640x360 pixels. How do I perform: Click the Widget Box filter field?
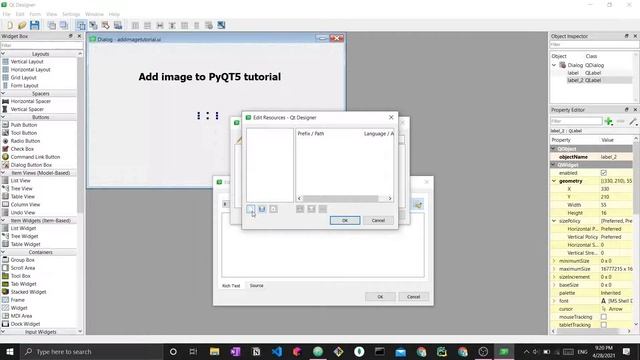[x=41, y=45]
